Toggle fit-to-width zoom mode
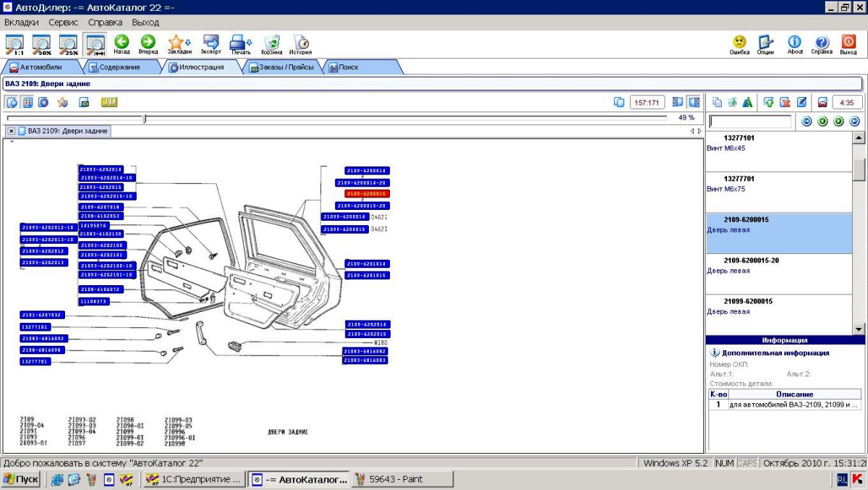The width and height of the screenshot is (868, 490). (95, 45)
